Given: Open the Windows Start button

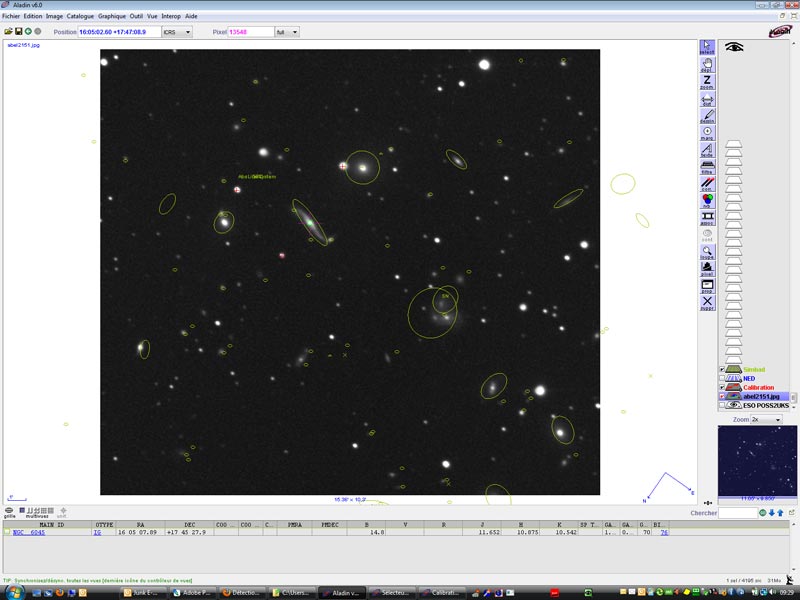Looking at the screenshot, I should 13,592.
